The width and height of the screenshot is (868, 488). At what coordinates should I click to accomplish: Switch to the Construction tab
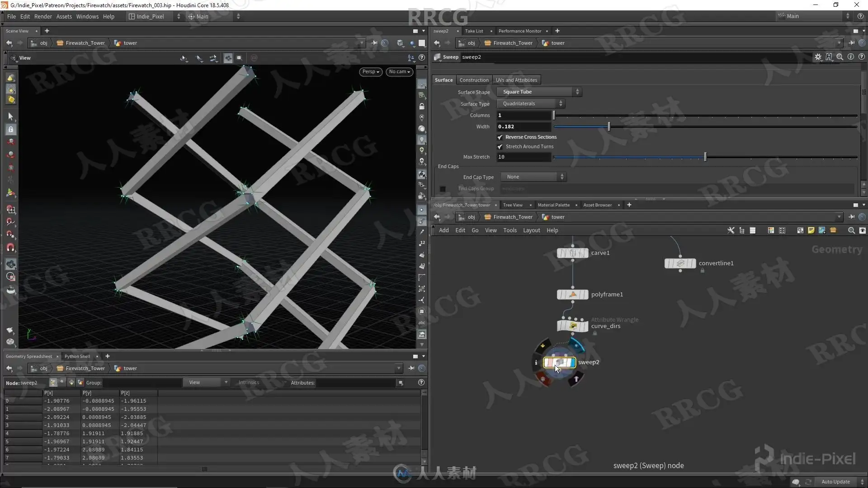[474, 80]
